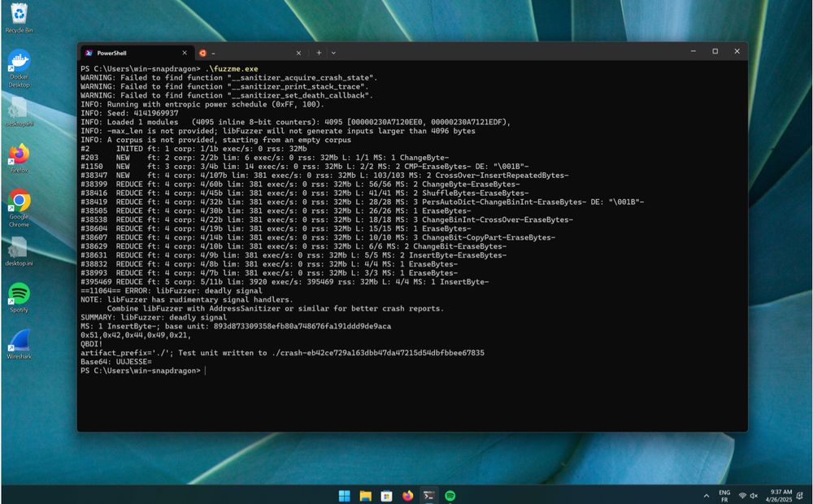Click the '#2 INITED' output line

[194, 149]
